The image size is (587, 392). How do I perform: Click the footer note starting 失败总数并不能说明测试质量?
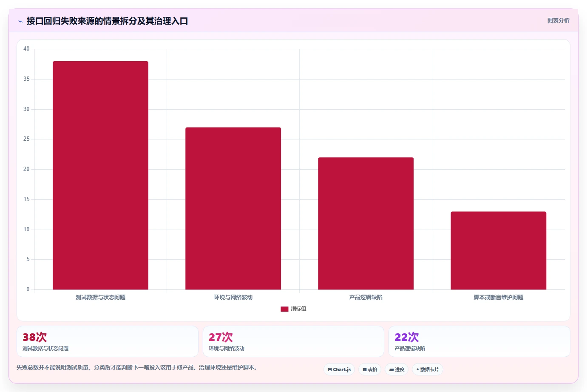(138, 367)
